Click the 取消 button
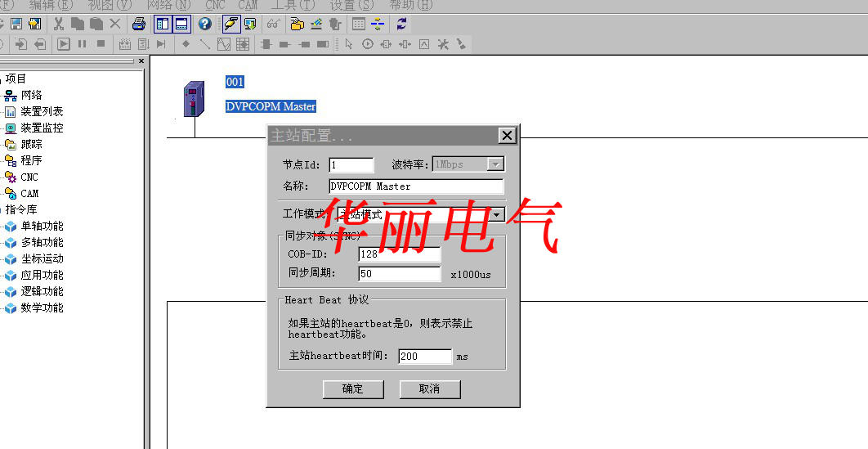Screen dimensions: 868x449 [x=430, y=388]
